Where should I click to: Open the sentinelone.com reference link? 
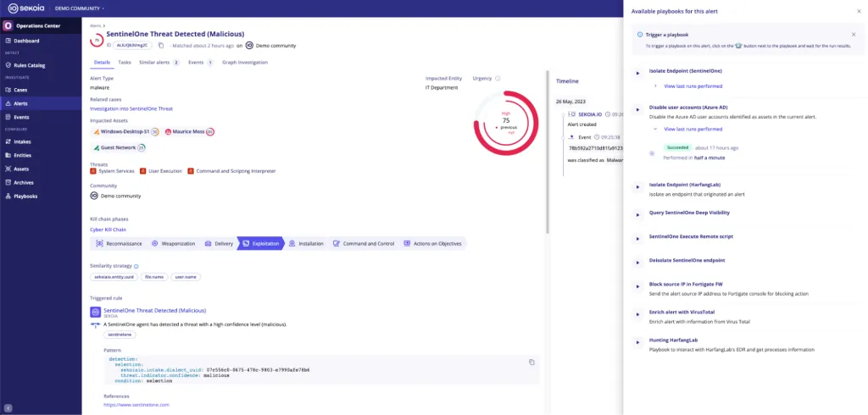136,405
